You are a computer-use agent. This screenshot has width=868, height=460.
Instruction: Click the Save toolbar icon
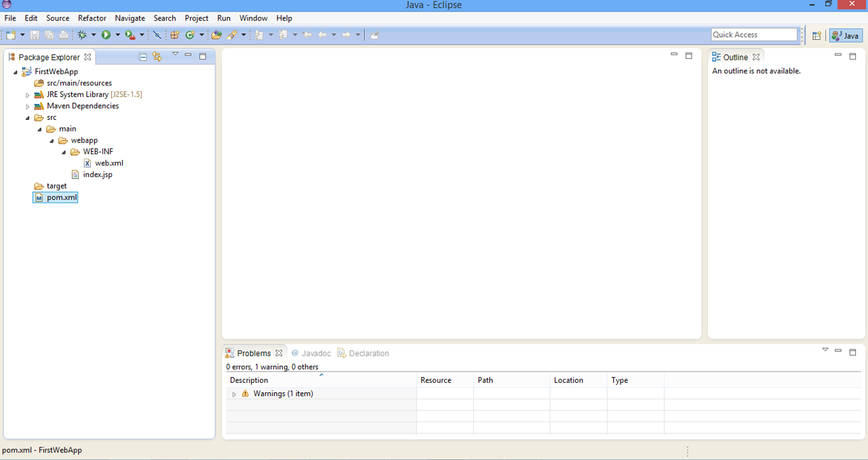[35, 35]
